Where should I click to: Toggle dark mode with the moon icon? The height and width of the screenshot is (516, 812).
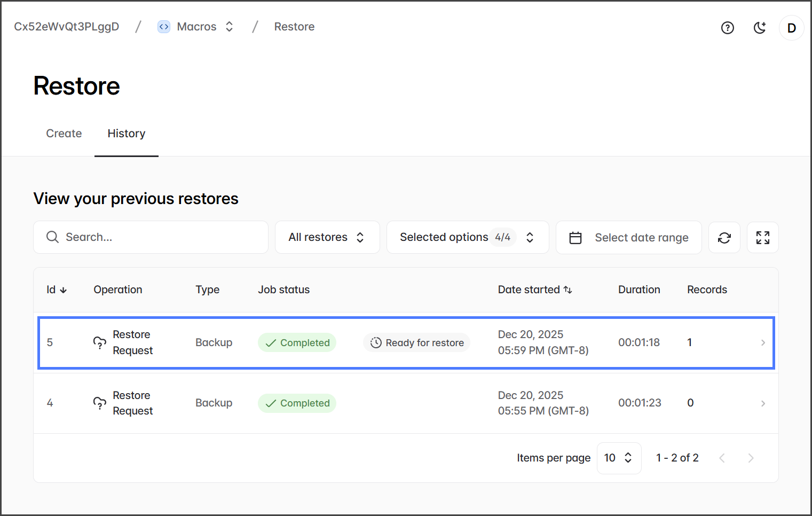click(x=760, y=28)
